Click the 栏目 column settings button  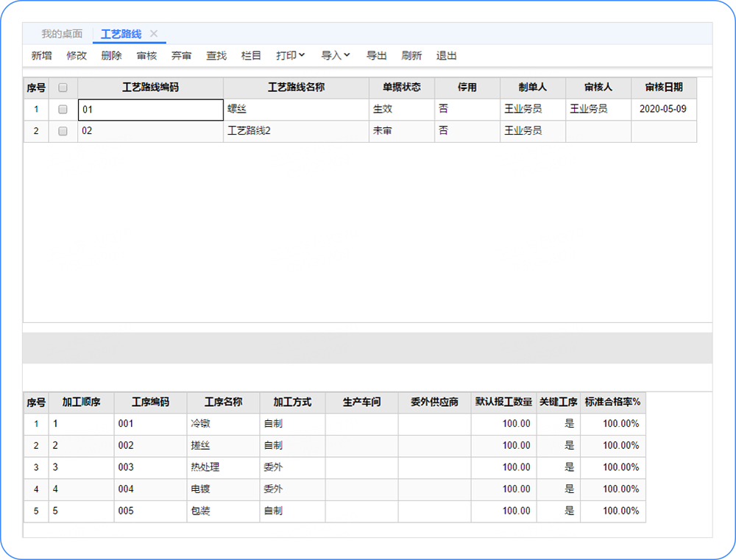pos(251,56)
